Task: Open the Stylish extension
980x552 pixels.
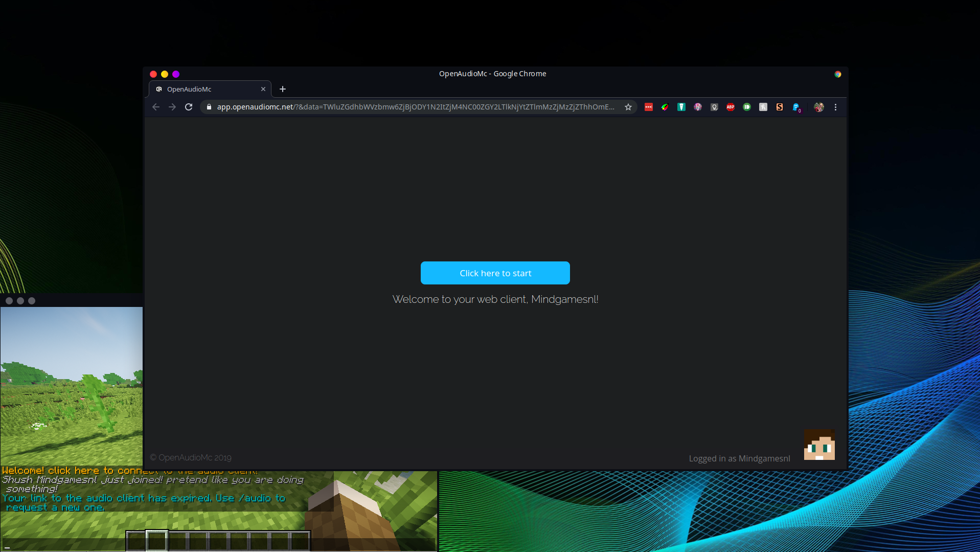Action: (x=779, y=107)
